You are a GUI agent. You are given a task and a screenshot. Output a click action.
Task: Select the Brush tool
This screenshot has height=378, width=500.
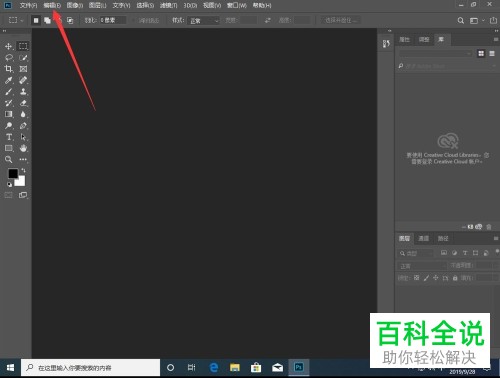click(9, 92)
